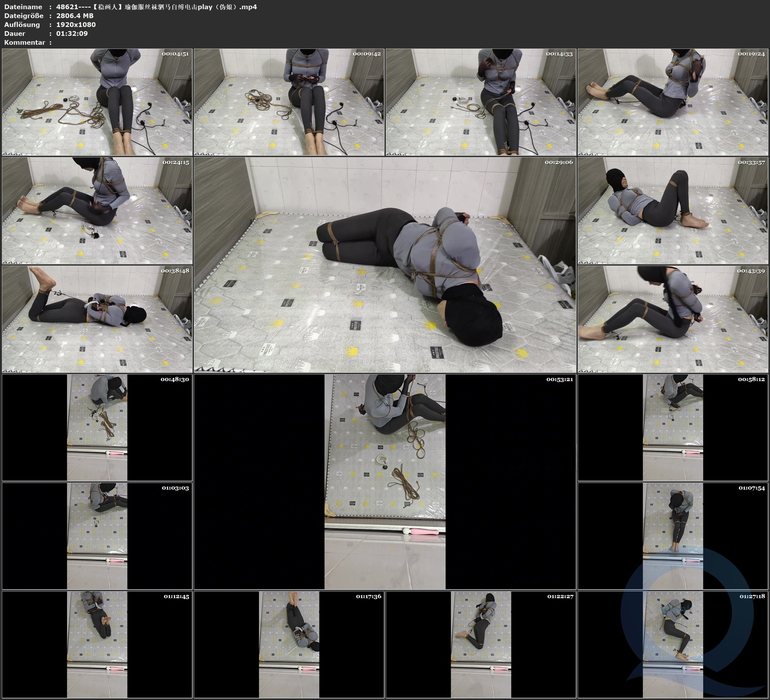Open the thumbnail at 00:24:15
The image size is (770, 700).
point(97,210)
